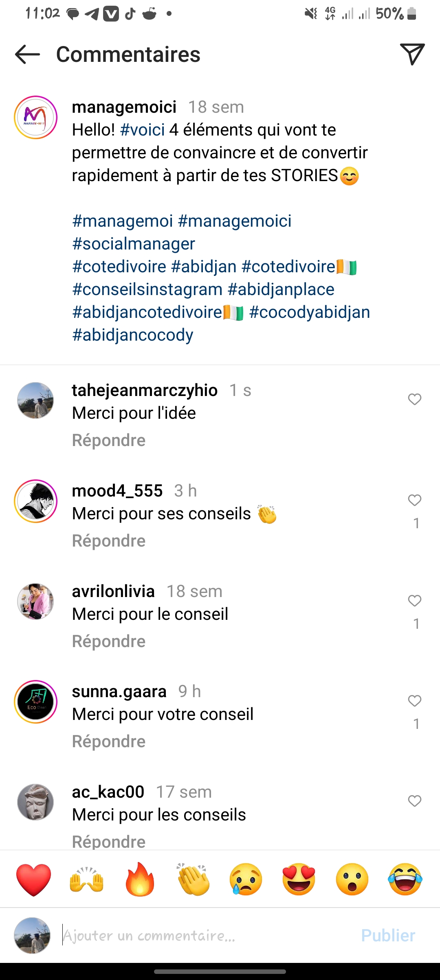This screenshot has width=440, height=980.
Task: Focus the add comment text field
Action: 204,936
